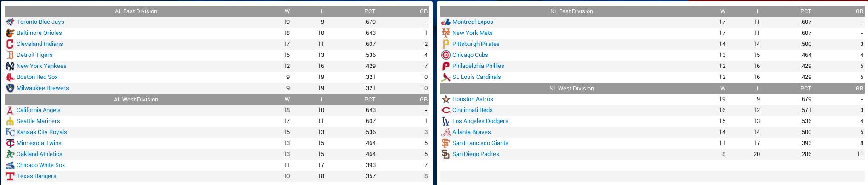Open the Seattle Mariners team page
The image size is (868, 185).
pyautogui.click(x=38, y=121)
